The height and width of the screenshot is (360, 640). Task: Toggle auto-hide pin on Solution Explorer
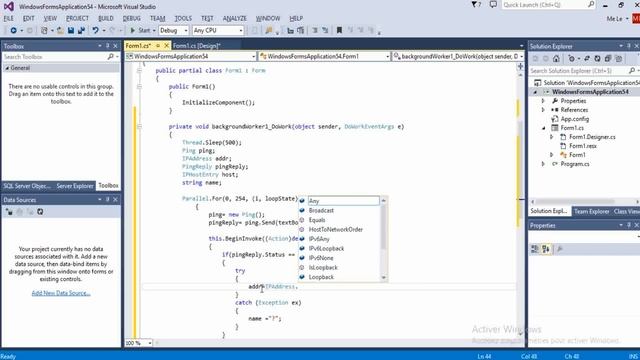coord(629,46)
